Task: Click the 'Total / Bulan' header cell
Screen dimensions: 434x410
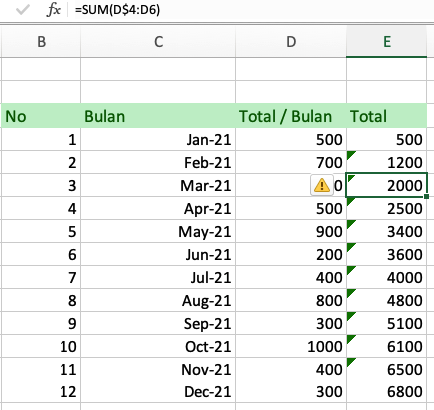Action: 291,116
